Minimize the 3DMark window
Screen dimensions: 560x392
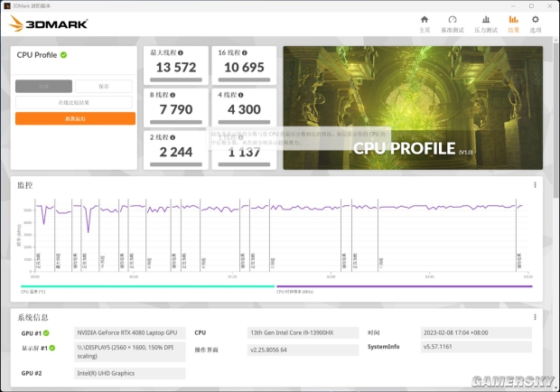click(x=513, y=5)
